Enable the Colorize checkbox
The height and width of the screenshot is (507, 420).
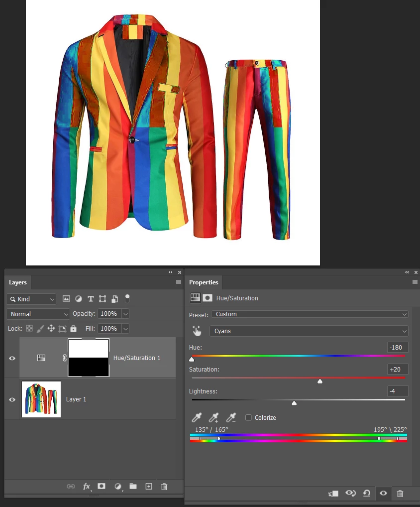tap(248, 417)
